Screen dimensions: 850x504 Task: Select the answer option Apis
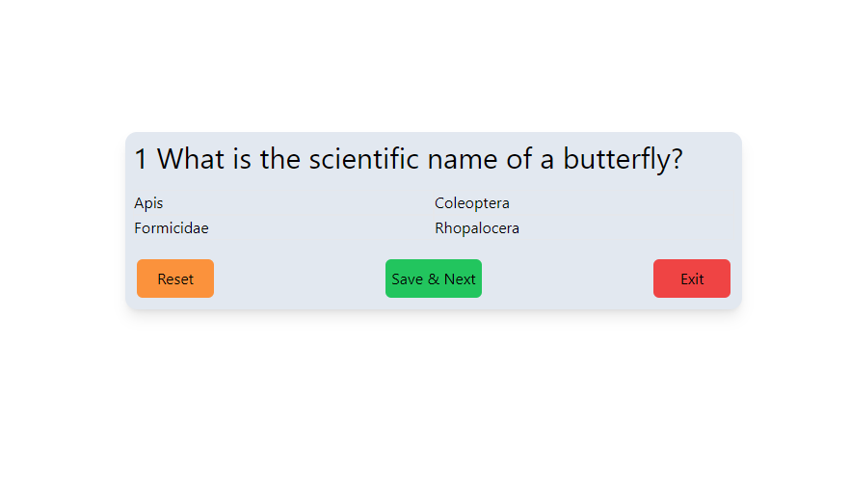(x=148, y=203)
